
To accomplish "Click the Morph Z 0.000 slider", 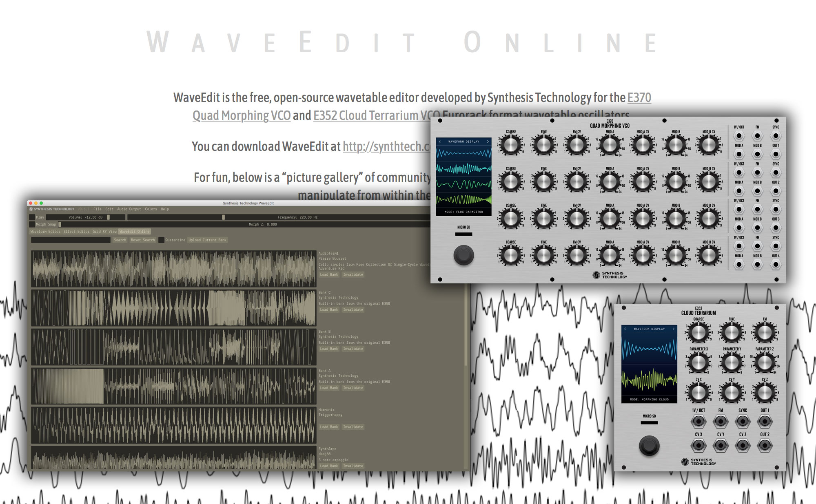I will pyautogui.click(x=245, y=224).
